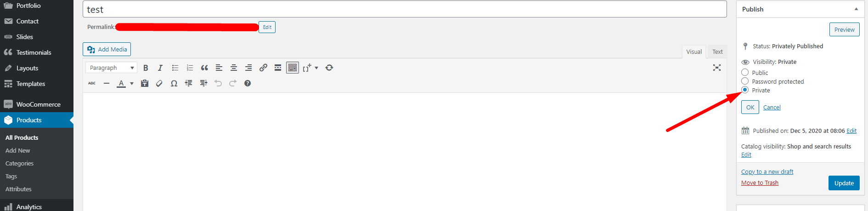Insert a blockquote
Viewport: 868px width, 211px height.
point(204,68)
